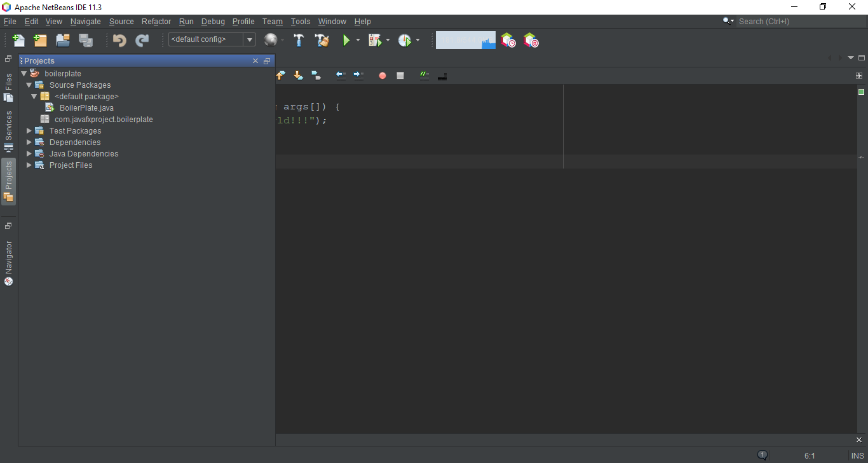868x463 pixels.
Task: Open the Window menu
Action: (332, 22)
